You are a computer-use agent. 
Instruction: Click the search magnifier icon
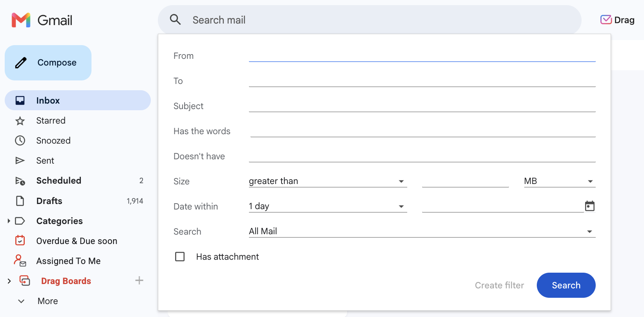175,20
